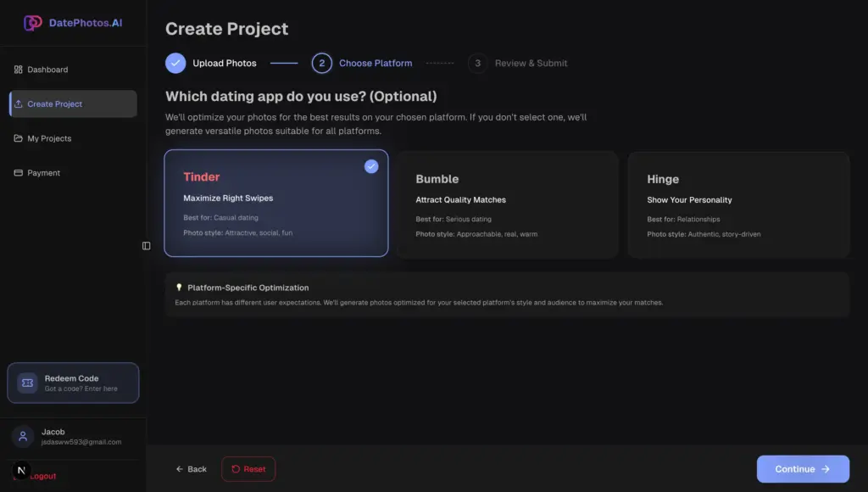
Task: Click the lightbulb icon beside Platform-Specific Optimization
Action: coord(179,288)
